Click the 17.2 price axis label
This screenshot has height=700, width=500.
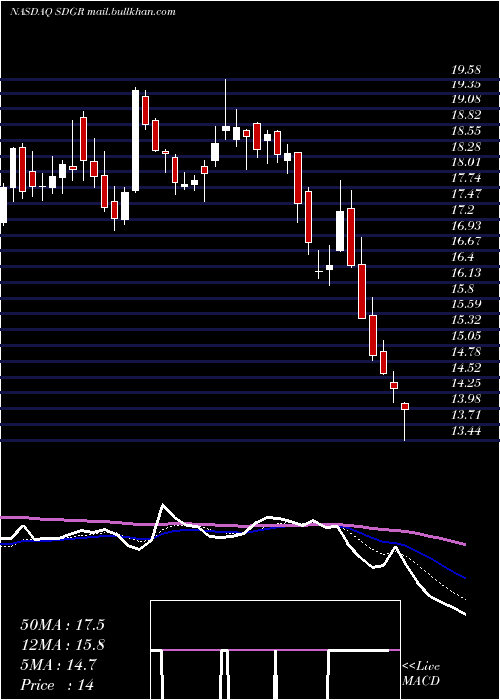coord(462,210)
